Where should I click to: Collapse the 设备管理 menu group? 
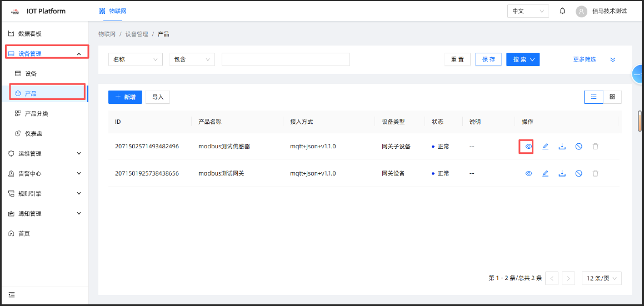[44, 53]
